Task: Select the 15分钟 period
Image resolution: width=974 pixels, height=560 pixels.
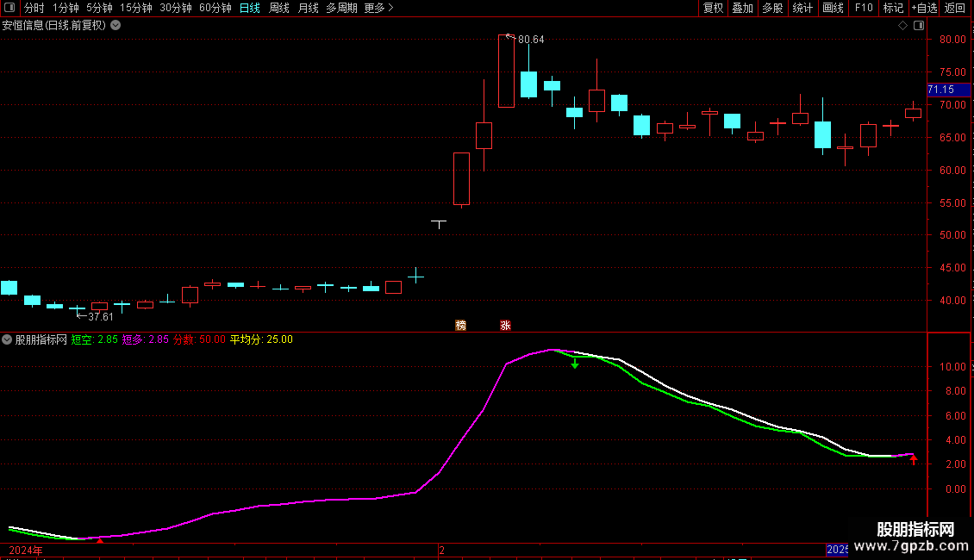Action: 136,8
